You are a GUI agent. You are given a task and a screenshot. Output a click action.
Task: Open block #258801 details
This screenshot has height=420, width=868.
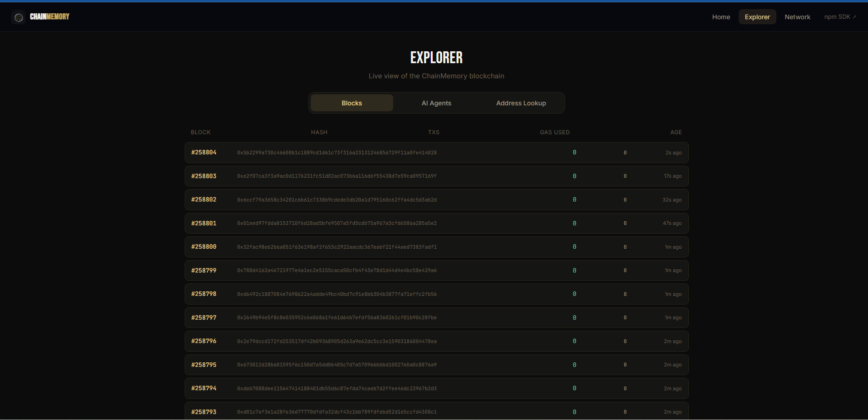click(x=436, y=224)
